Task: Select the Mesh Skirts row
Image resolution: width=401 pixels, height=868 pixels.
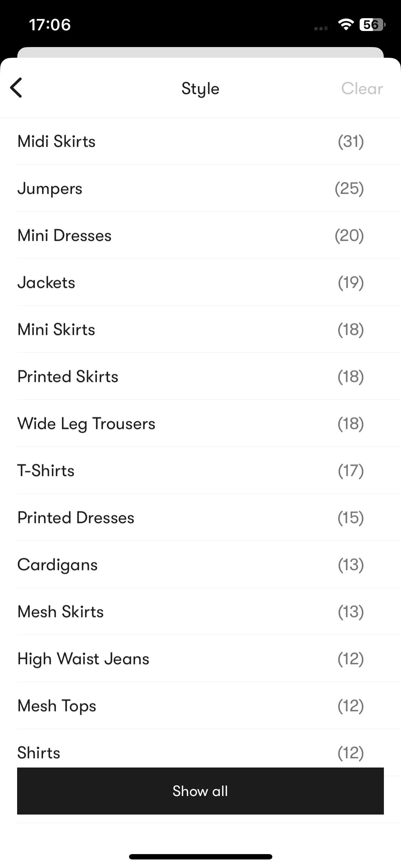Action: [200, 612]
